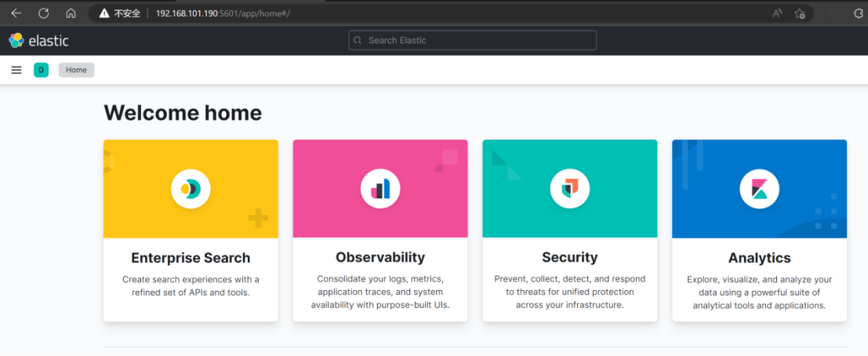Click the blue Analytics card banner
The image size is (868, 356).
coord(760,189)
